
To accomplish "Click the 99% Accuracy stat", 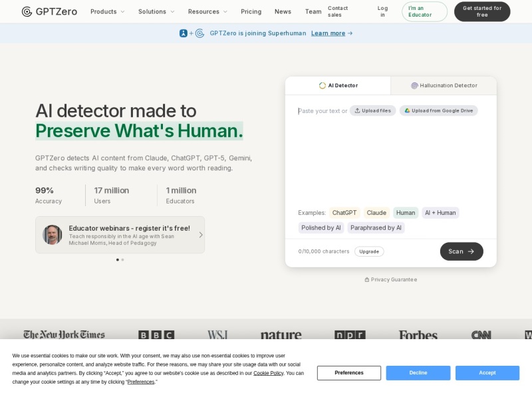I will click(49, 196).
